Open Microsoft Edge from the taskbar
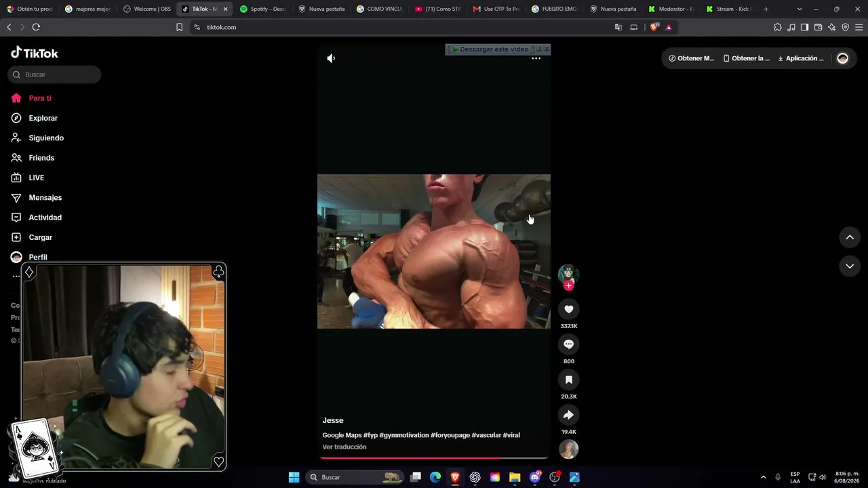Screen dimensions: 868x488 [435, 477]
